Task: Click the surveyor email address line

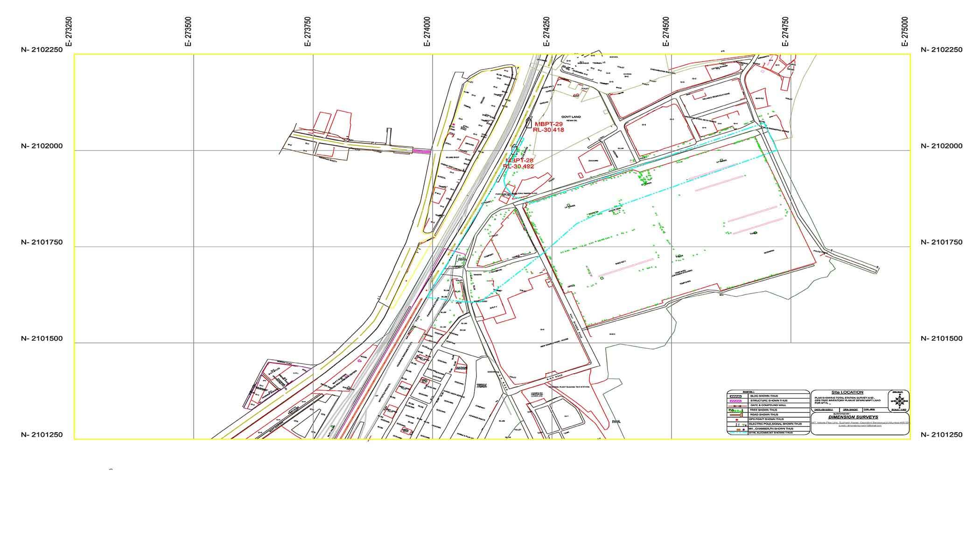Action: point(860,426)
